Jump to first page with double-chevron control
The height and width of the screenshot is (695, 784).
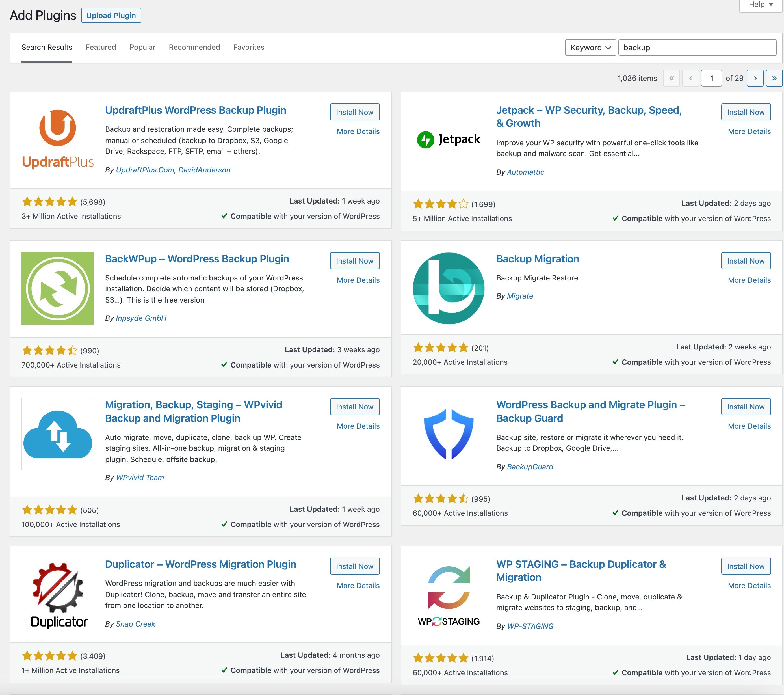(x=672, y=78)
